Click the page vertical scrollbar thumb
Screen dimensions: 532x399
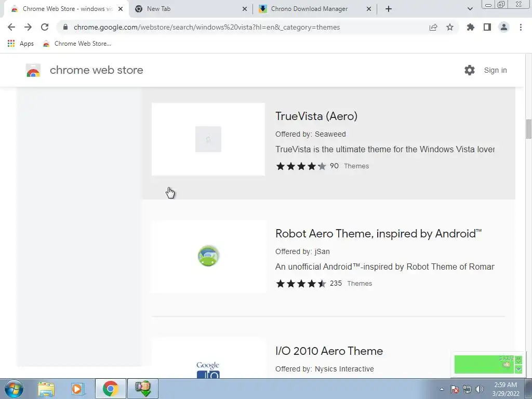528,129
